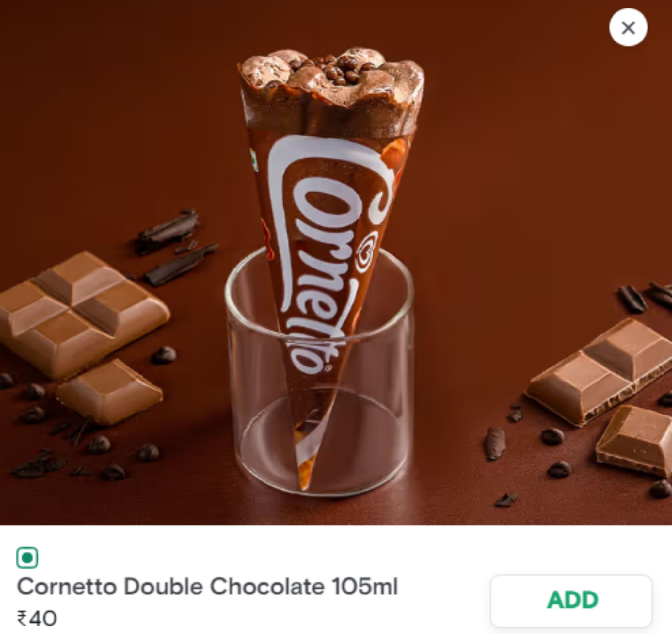The image size is (672, 634).
Task: Click the green vegetarian indicator icon
Action: click(x=27, y=557)
